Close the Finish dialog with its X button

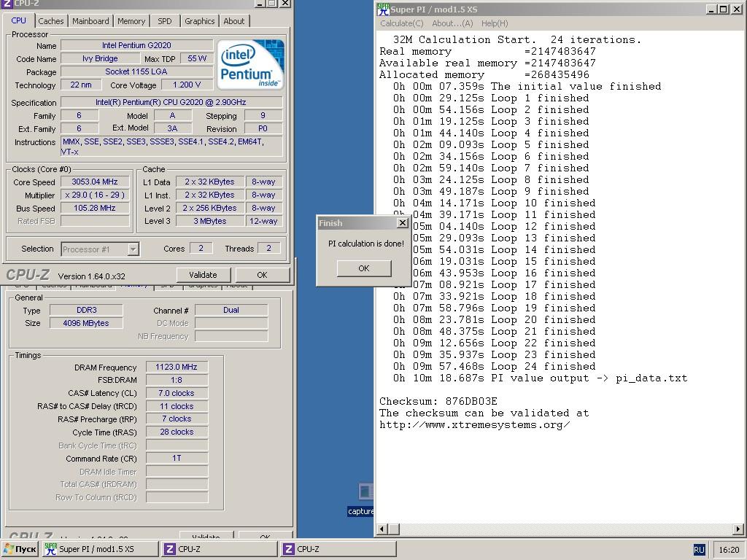(x=403, y=222)
